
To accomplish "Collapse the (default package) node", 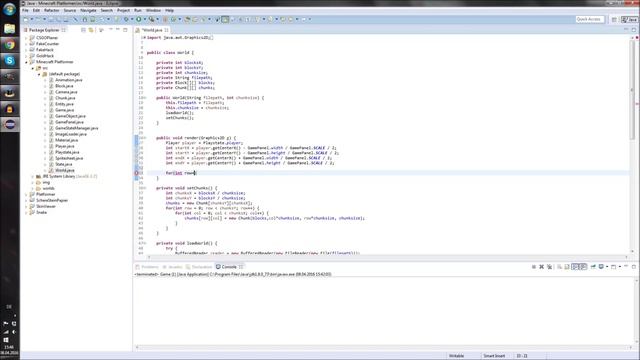I will tap(39, 74).
